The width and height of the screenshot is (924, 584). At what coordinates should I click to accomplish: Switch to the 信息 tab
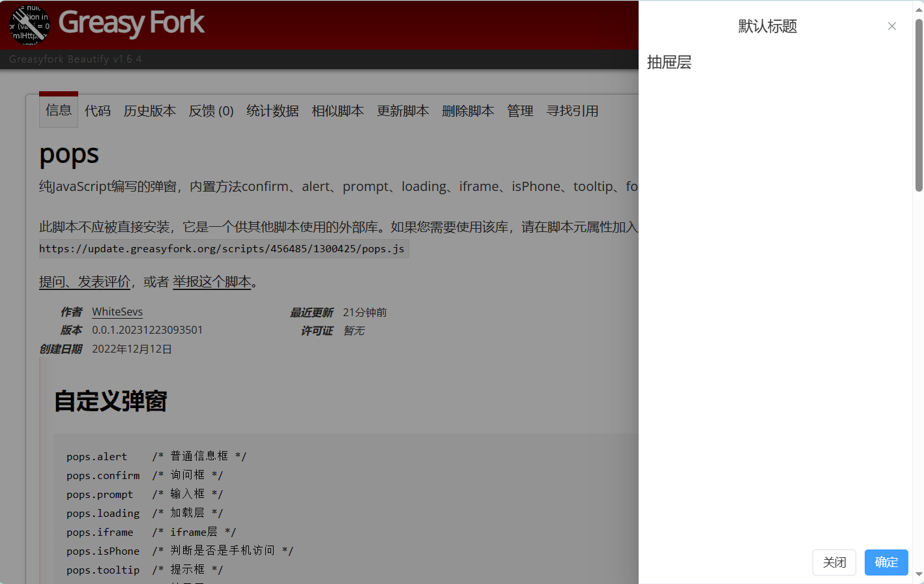(x=59, y=110)
